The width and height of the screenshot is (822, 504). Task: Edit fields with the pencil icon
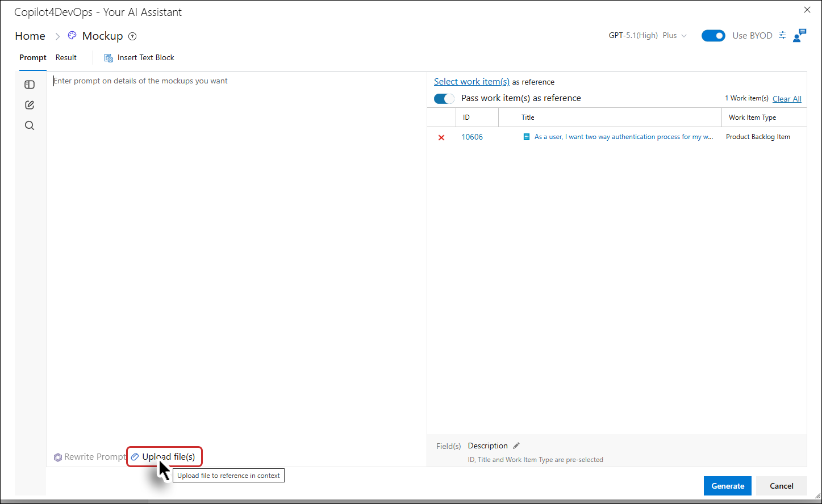point(516,446)
